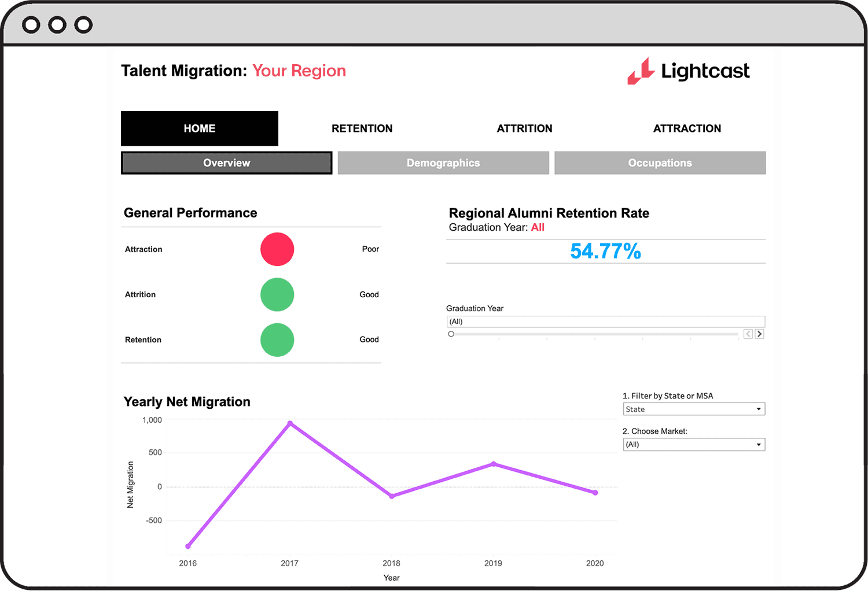Open the Occupations view
This screenshot has width=868, height=591.
660,162
